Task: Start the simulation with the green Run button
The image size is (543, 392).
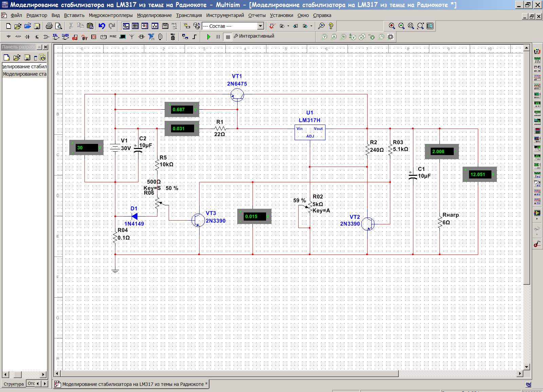Action: (209, 37)
